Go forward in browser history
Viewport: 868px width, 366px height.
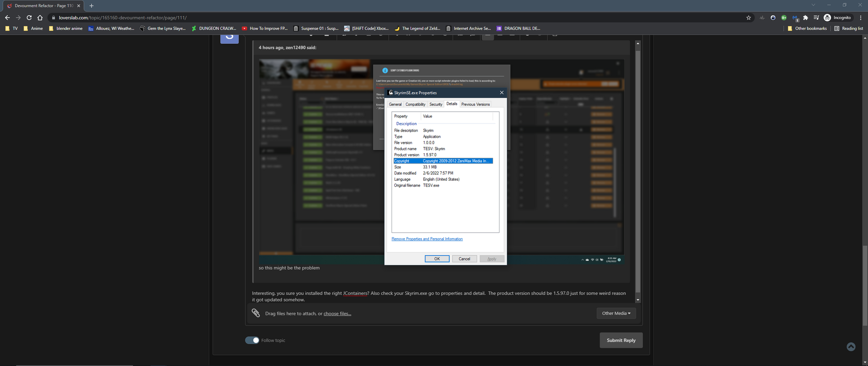click(18, 18)
